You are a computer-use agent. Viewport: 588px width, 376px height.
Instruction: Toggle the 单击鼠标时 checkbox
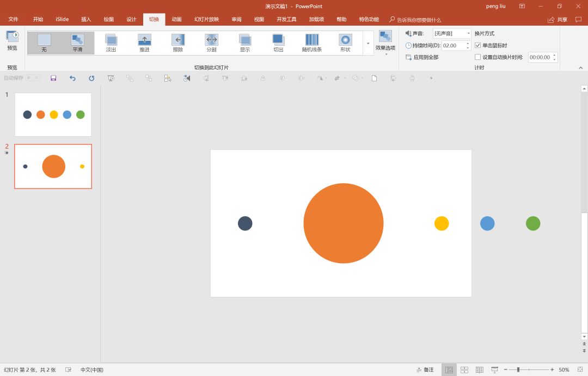478,45
